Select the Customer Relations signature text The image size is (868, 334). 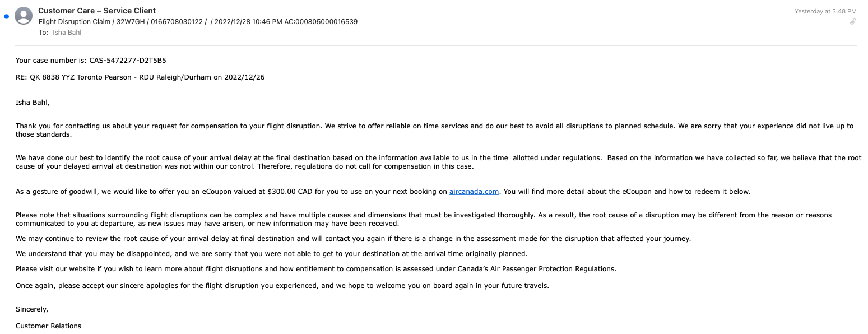[x=48, y=326]
